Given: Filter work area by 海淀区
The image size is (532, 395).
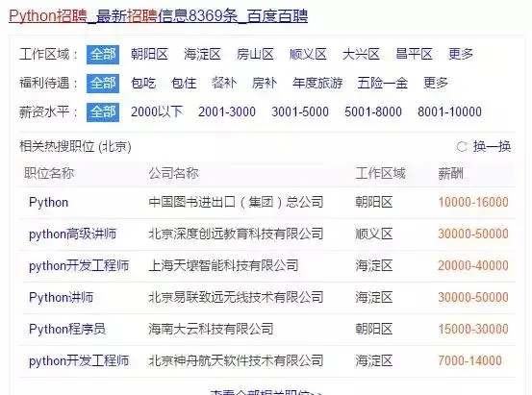Looking at the screenshot, I should pos(202,54).
